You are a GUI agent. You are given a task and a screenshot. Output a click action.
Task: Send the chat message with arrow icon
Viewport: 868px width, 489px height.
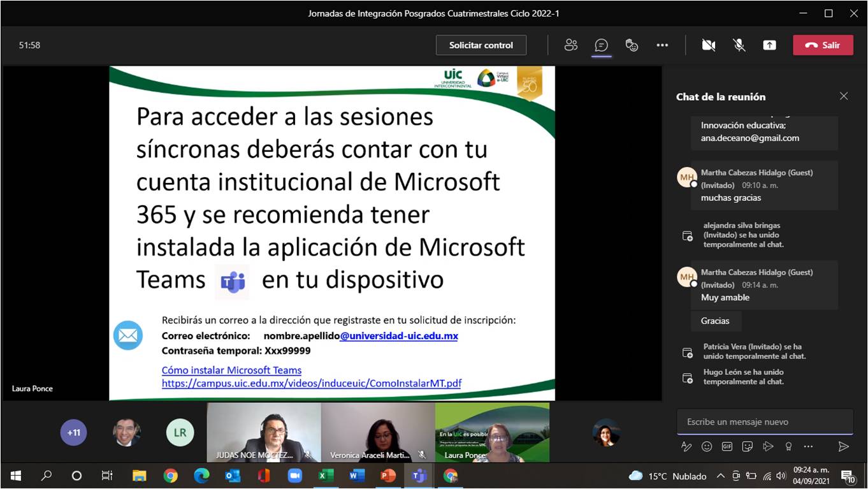tap(844, 447)
